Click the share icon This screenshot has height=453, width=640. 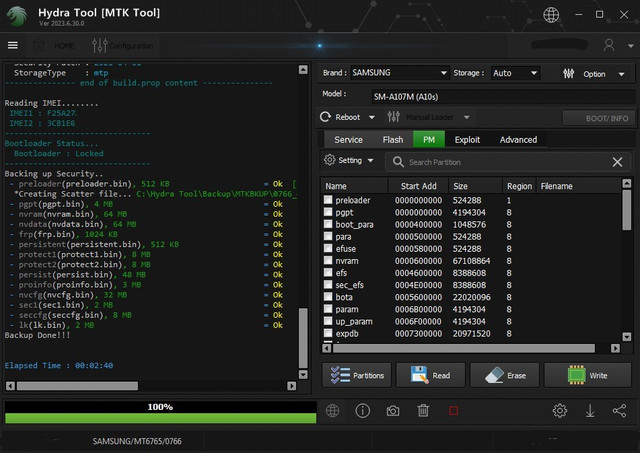(x=619, y=411)
